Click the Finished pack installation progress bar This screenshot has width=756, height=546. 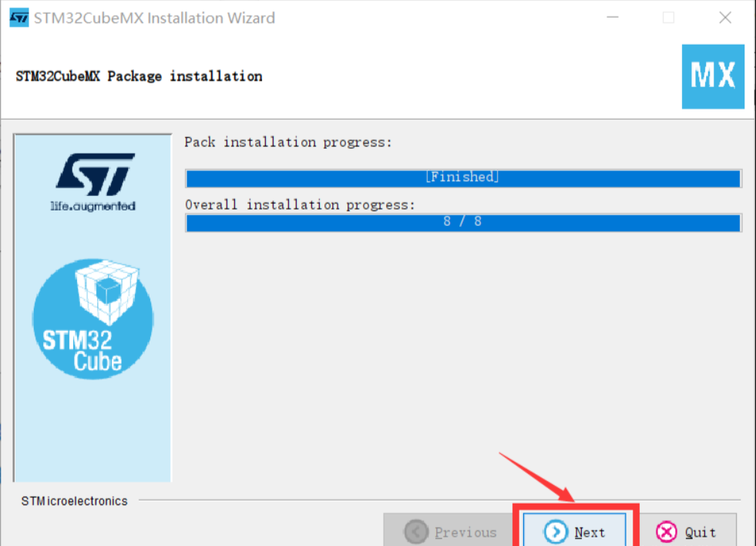(463, 178)
